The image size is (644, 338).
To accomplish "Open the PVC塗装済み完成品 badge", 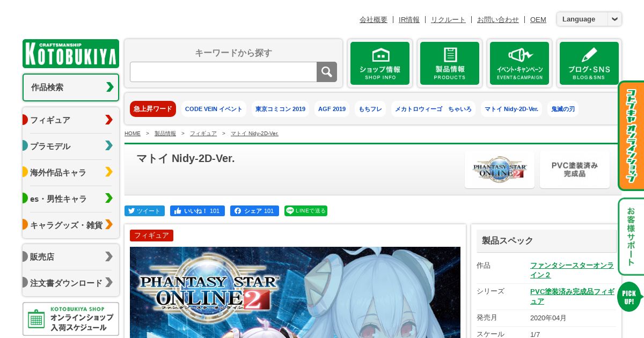I will click(575, 170).
